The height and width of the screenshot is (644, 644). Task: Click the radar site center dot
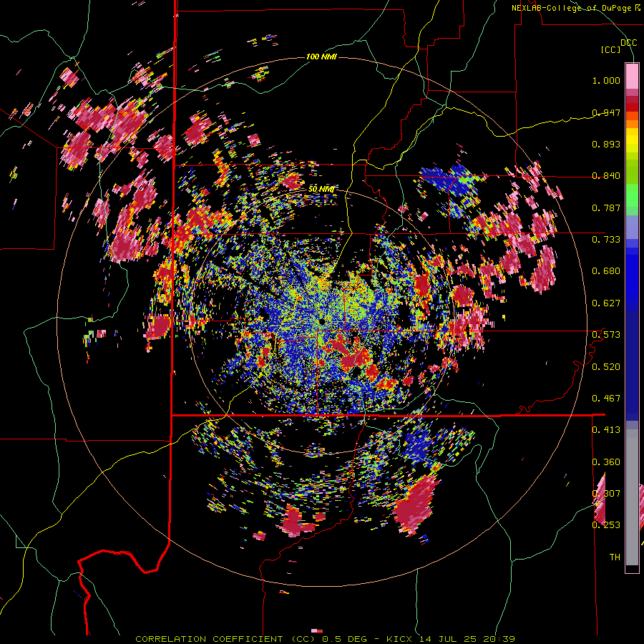click(x=322, y=321)
